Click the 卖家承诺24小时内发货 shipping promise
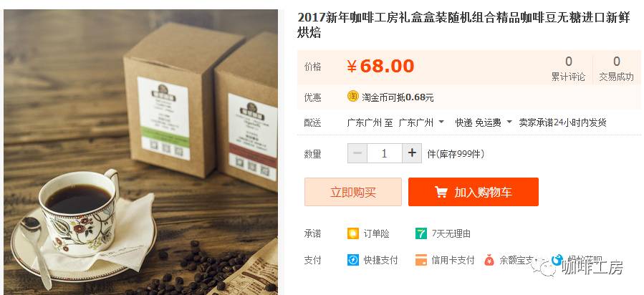This screenshot has height=295, width=644. (x=562, y=122)
